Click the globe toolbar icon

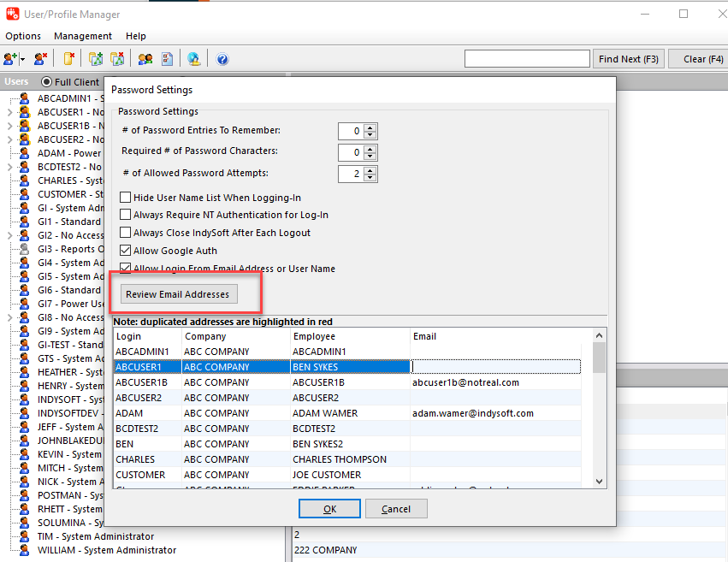194,59
